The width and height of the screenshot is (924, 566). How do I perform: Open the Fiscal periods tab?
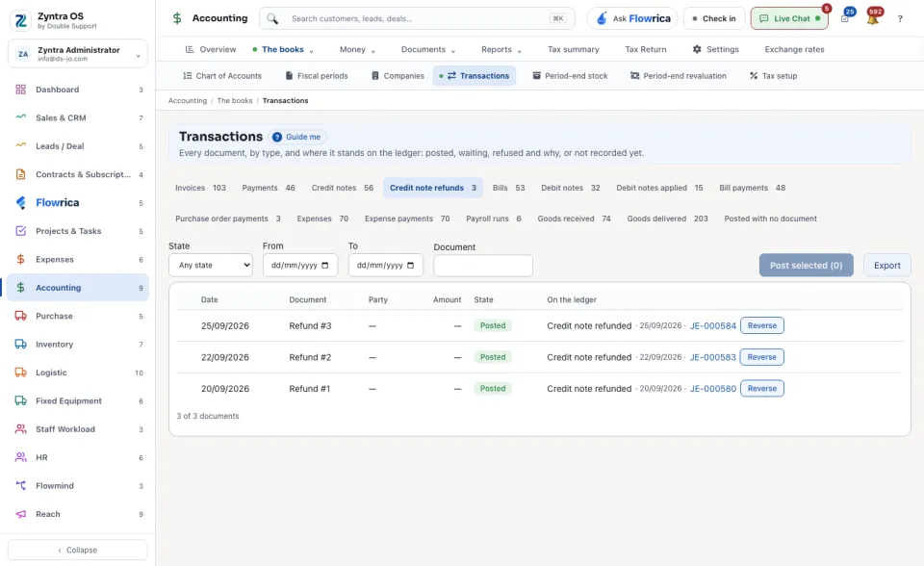[317, 76]
